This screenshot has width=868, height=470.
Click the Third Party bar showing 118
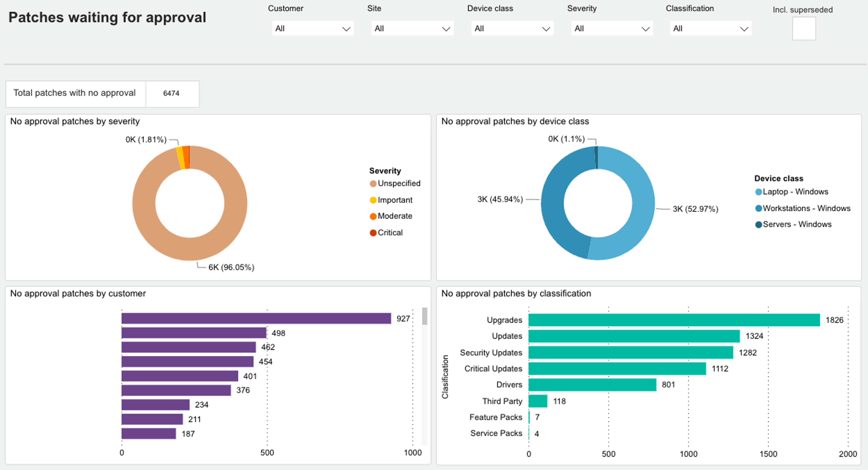point(538,401)
